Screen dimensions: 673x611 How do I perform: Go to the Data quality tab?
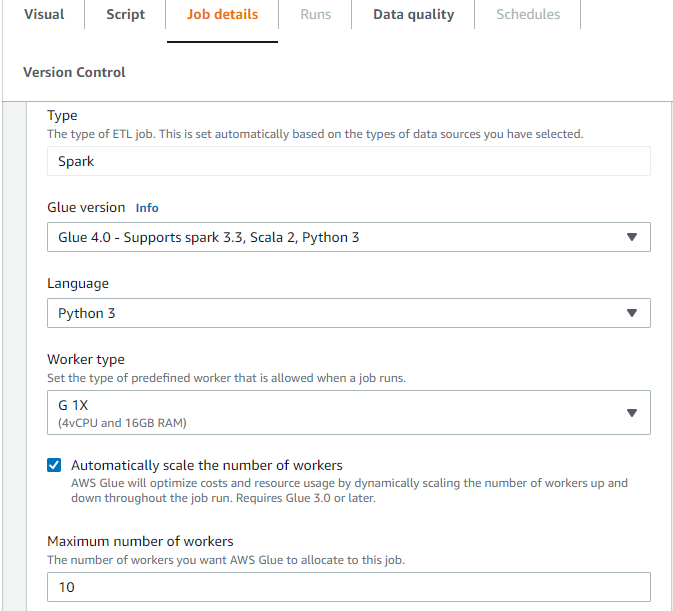(413, 15)
